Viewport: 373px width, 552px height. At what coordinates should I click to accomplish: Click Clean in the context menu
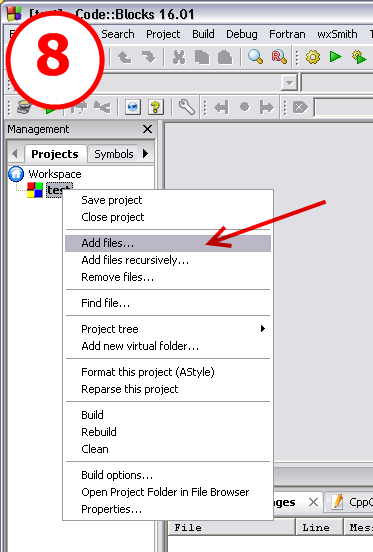click(168, 449)
